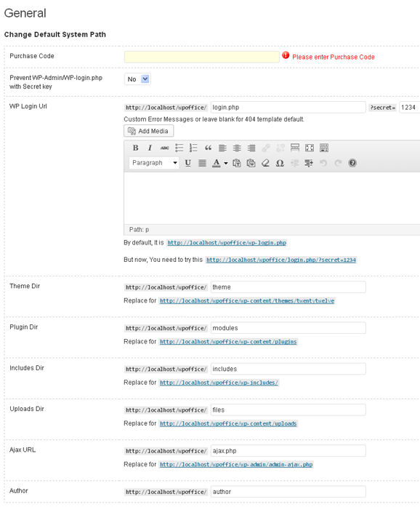Click the Add Media button
The width and height of the screenshot is (420, 507).
click(149, 131)
